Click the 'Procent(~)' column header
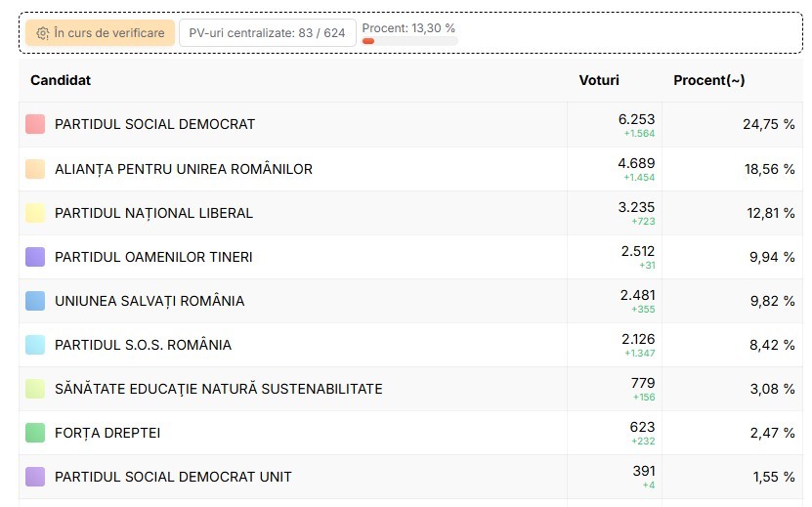Image resolution: width=812 pixels, height=507 pixels. 709,80
